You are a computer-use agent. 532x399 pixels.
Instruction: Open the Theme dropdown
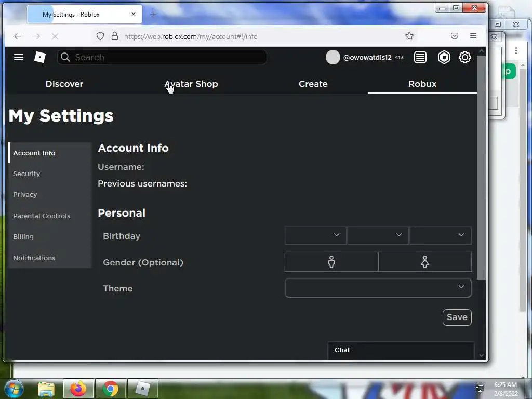pyautogui.click(x=378, y=288)
